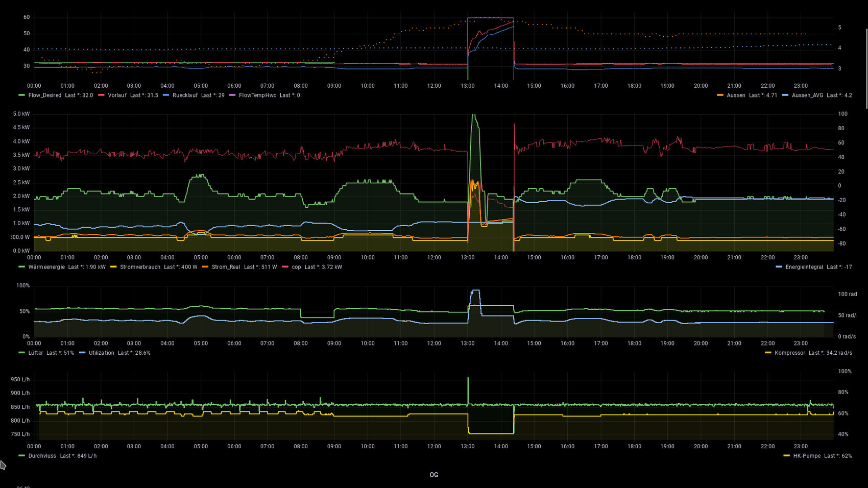Click the Kompressor legend label

coord(789,353)
